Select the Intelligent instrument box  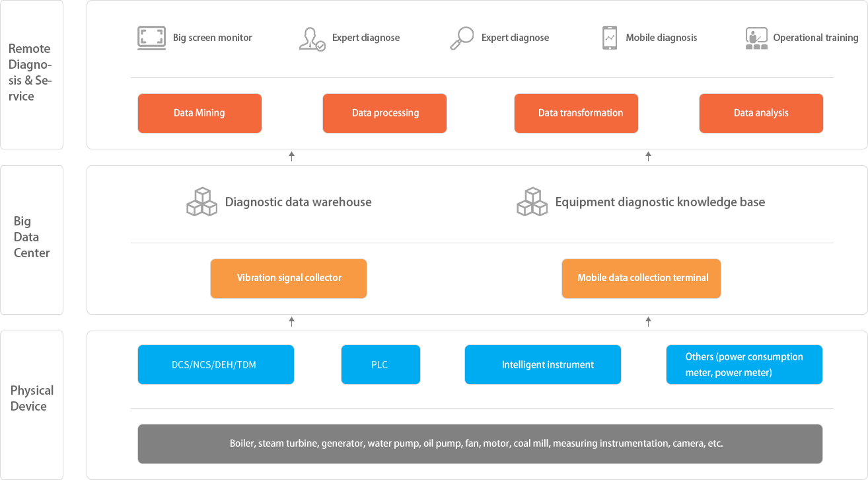coord(543,364)
